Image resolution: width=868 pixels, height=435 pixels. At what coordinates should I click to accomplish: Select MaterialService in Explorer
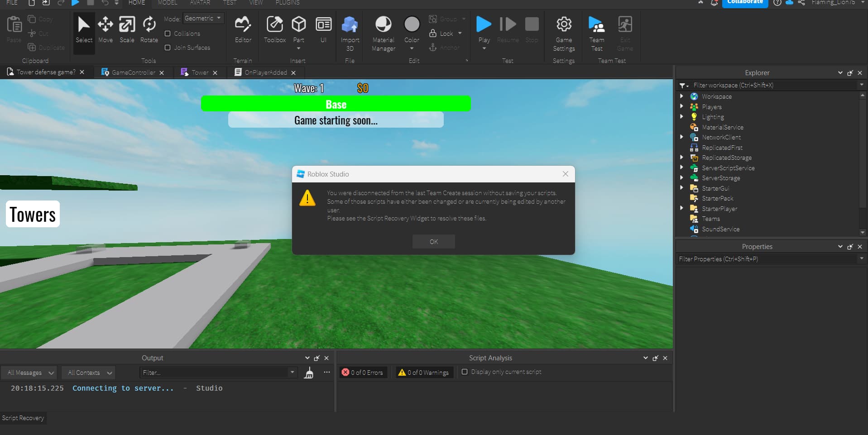[x=722, y=127]
